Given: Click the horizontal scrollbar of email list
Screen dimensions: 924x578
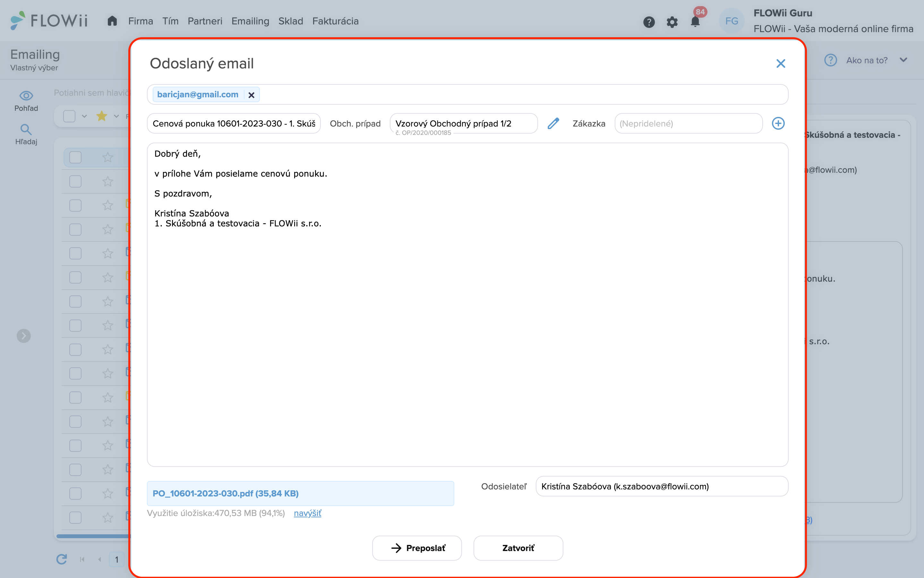Looking at the screenshot, I should (94, 536).
